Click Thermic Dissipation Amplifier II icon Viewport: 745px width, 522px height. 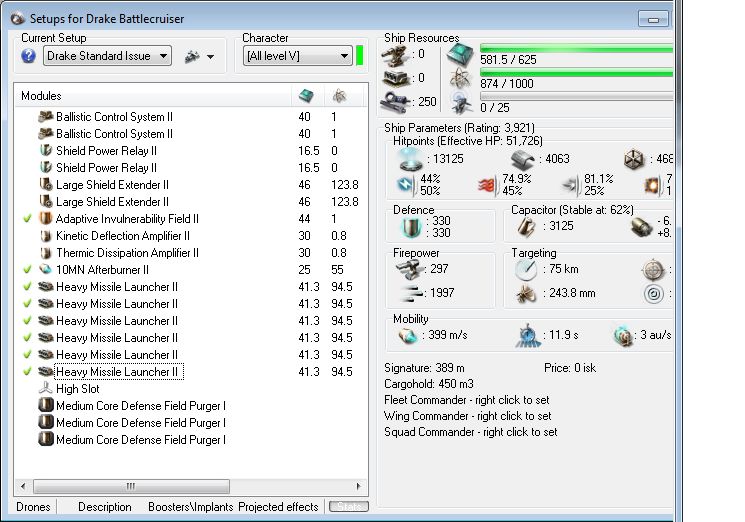[46, 253]
